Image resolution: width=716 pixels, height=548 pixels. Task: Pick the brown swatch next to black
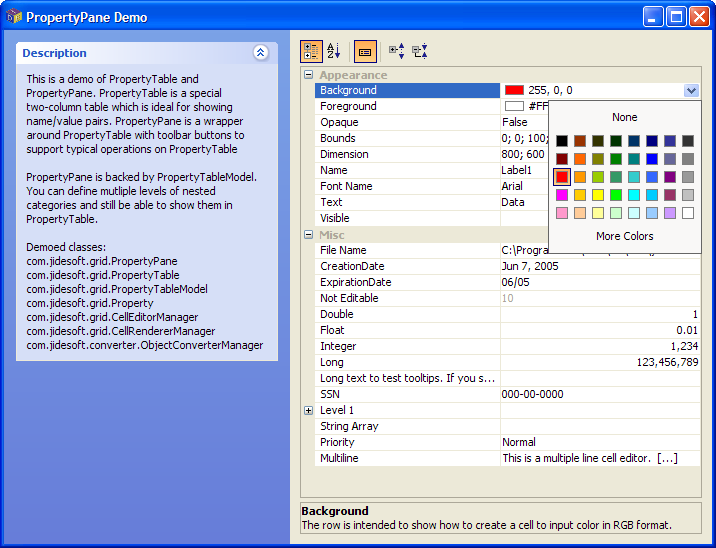[x=580, y=141]
